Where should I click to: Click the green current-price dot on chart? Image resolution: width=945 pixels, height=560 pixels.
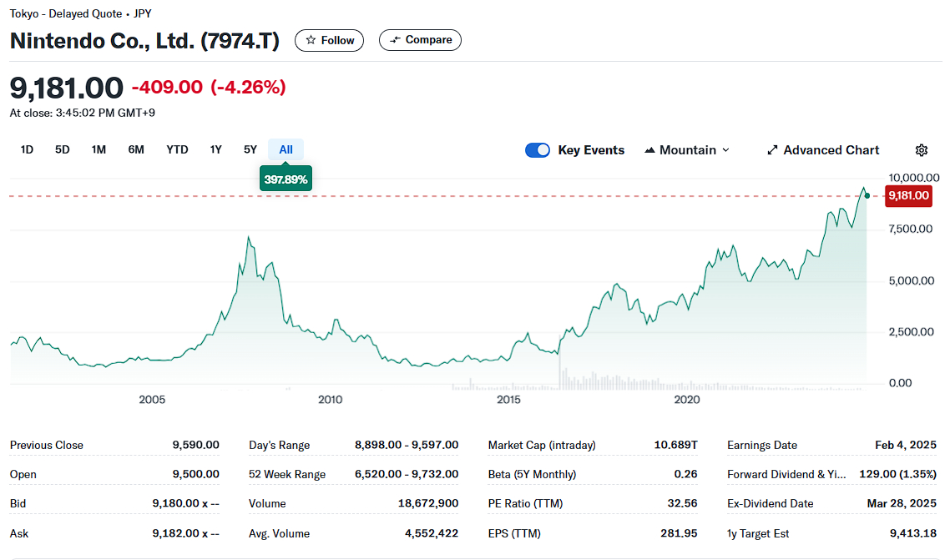click(x=867, y=195)
